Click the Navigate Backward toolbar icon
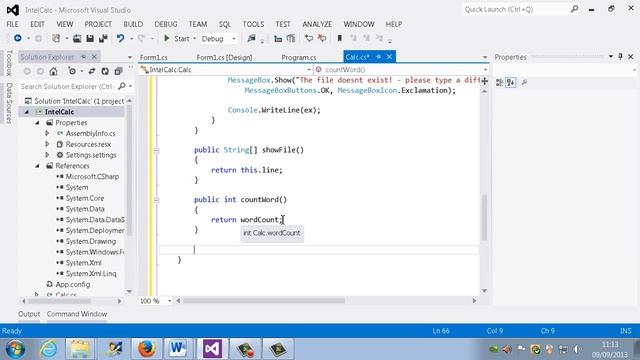The image size is (640, 360). tap(18, 38)
